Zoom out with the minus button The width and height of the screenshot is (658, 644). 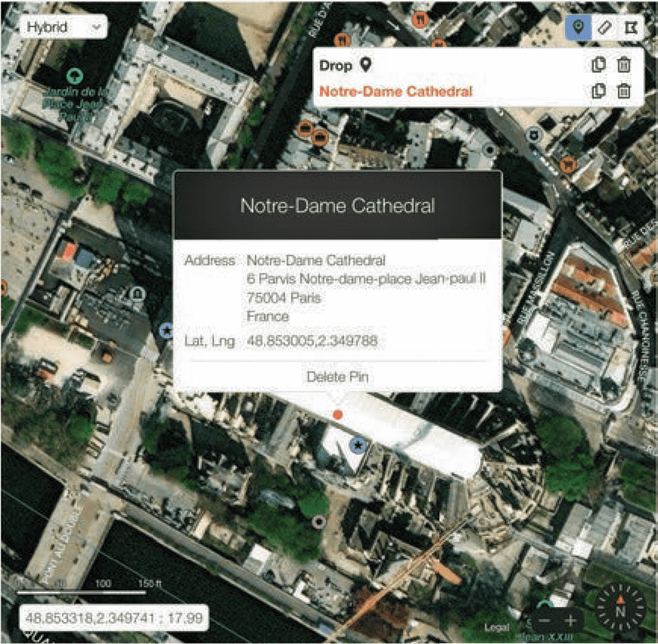point(544,621)
